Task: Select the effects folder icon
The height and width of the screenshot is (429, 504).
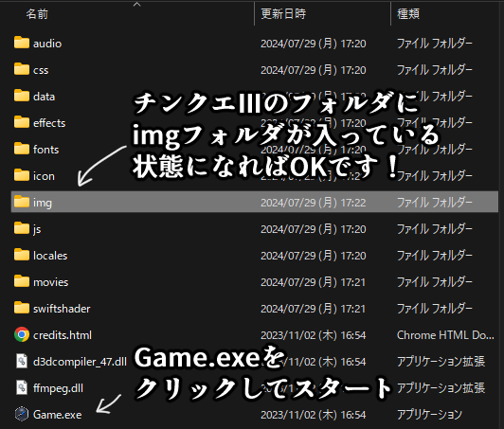Action: point(22,122)
